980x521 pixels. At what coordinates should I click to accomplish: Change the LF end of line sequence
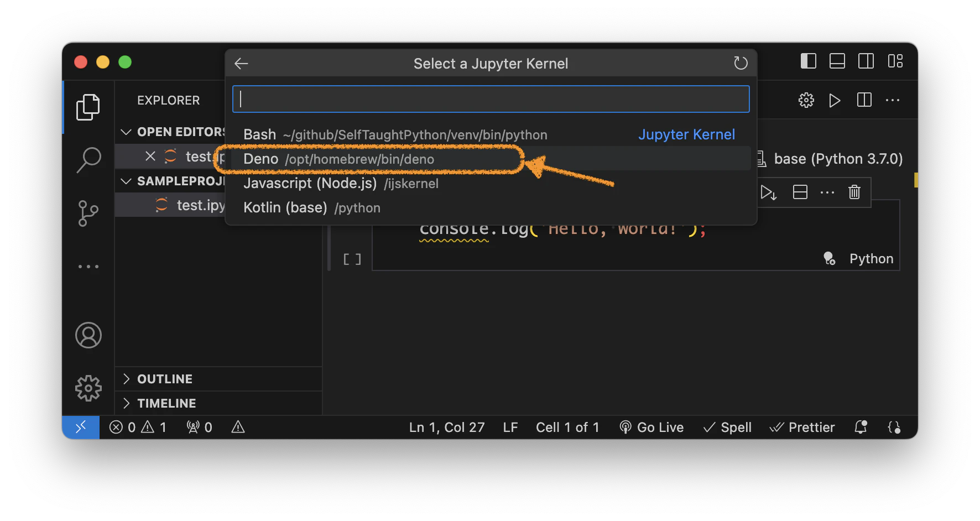click(510, 427)
